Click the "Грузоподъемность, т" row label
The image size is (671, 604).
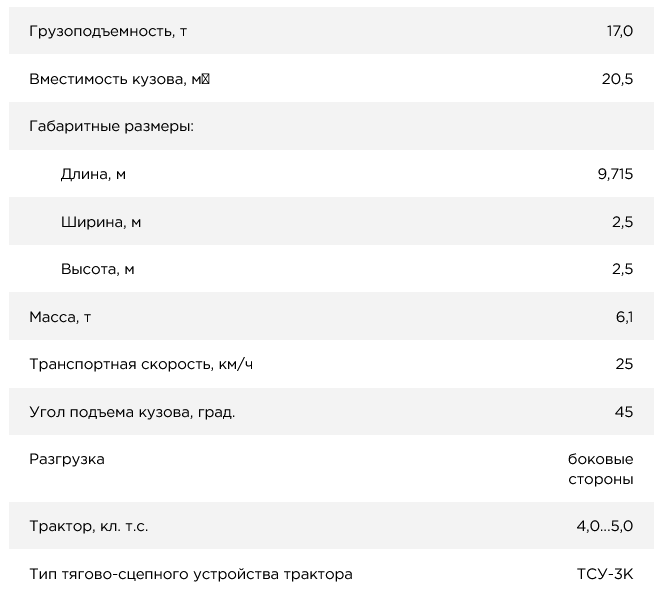[x=108, y=31]
